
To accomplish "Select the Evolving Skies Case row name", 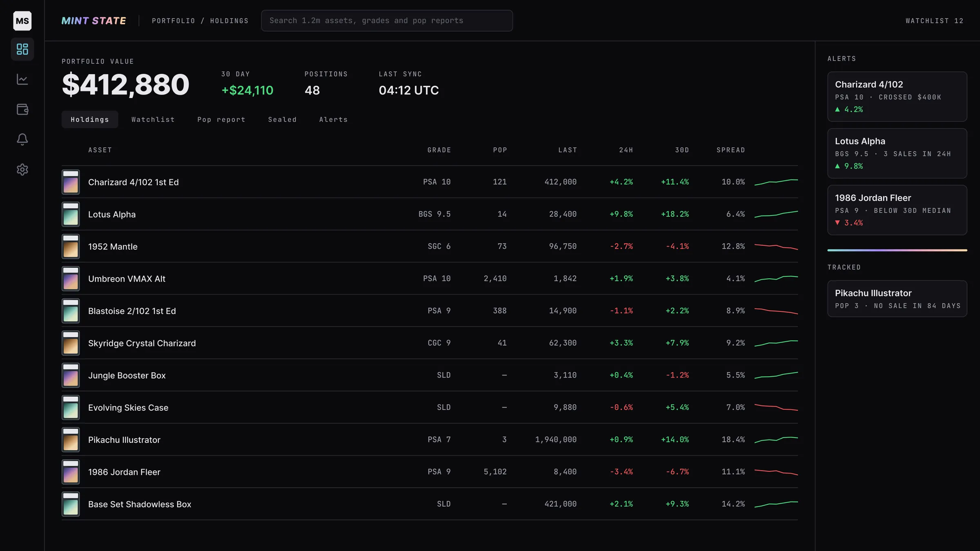I will (x=128, y=408).
